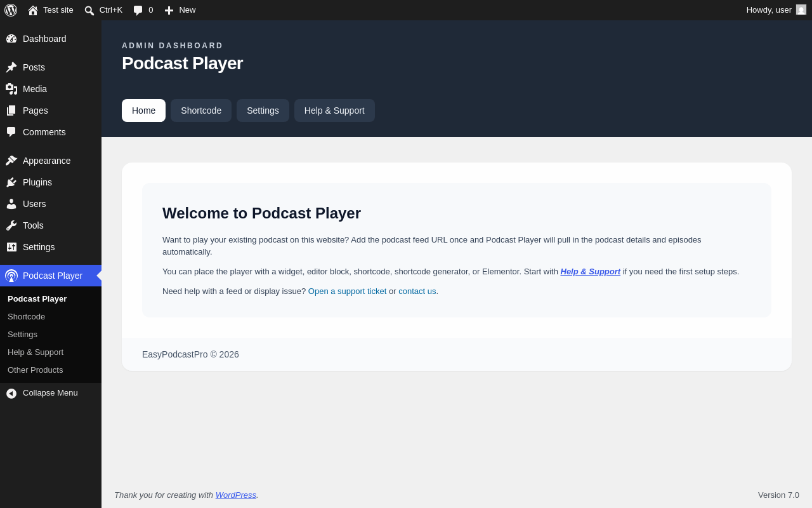This screenshot has height=508, width=812.
Task: Open Media in the sidebar menu
Action: [x=51, y=89]
